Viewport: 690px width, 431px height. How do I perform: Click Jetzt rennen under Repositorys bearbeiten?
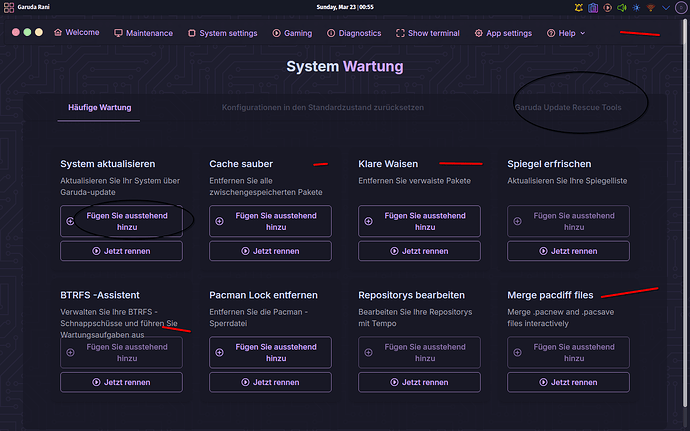tap(419, 382)
